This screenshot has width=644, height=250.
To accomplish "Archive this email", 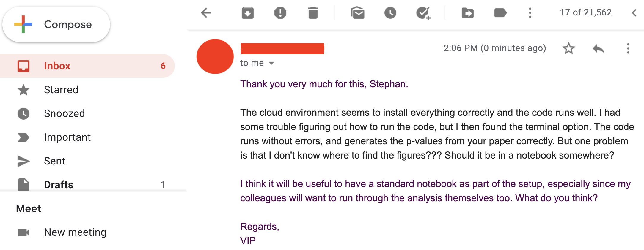I will 247,13.
